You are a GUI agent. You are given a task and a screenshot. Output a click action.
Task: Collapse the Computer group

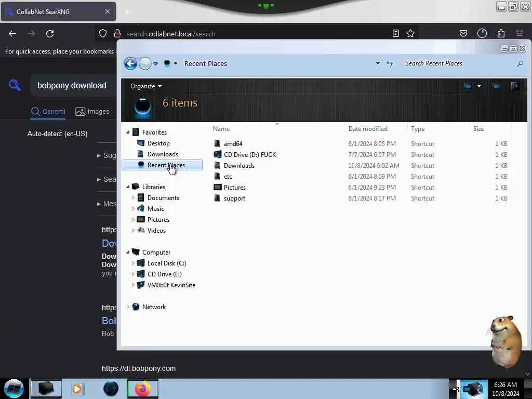coord(128,252)
